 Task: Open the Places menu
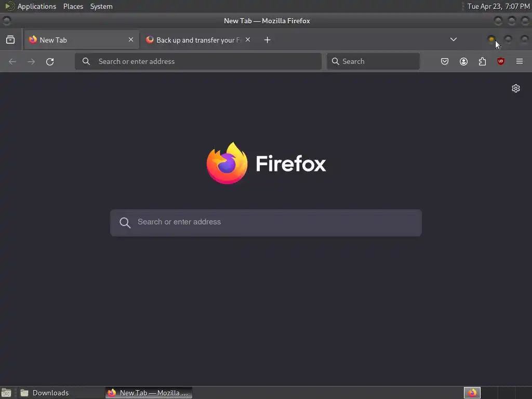pyautogui.click(x=73, y=6)
